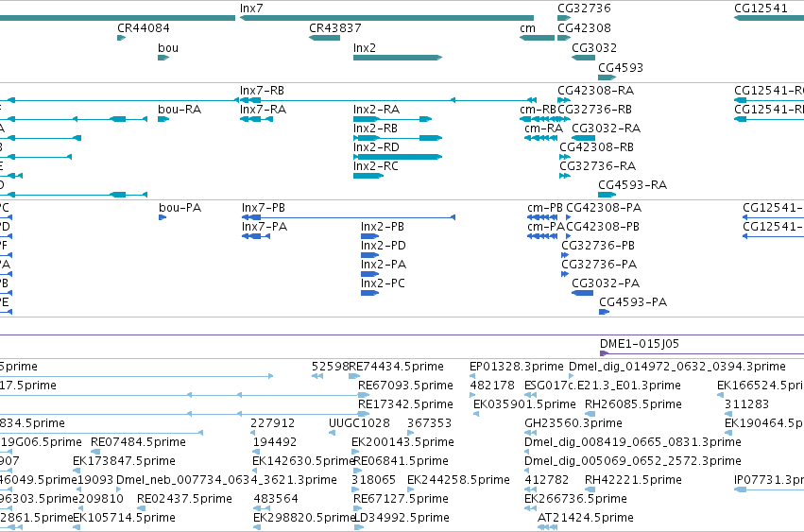Click the ESG017c.E21.3_E01.3prime label
Screen dimensions: 804x532
603,386
